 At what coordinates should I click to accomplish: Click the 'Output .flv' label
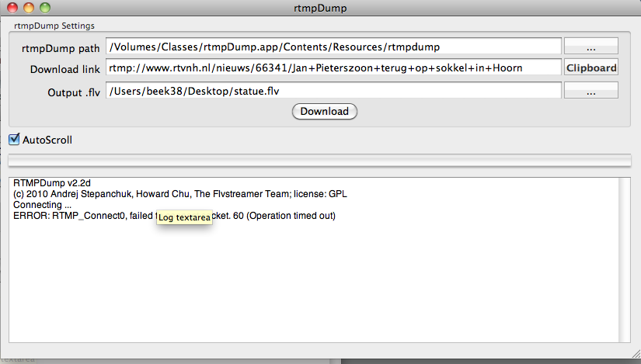74,92
